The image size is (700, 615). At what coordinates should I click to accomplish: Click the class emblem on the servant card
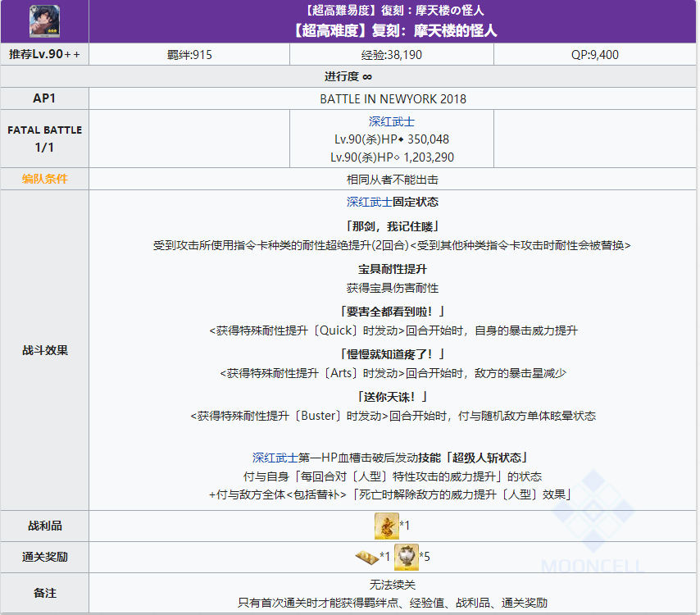tap(34, 8)
